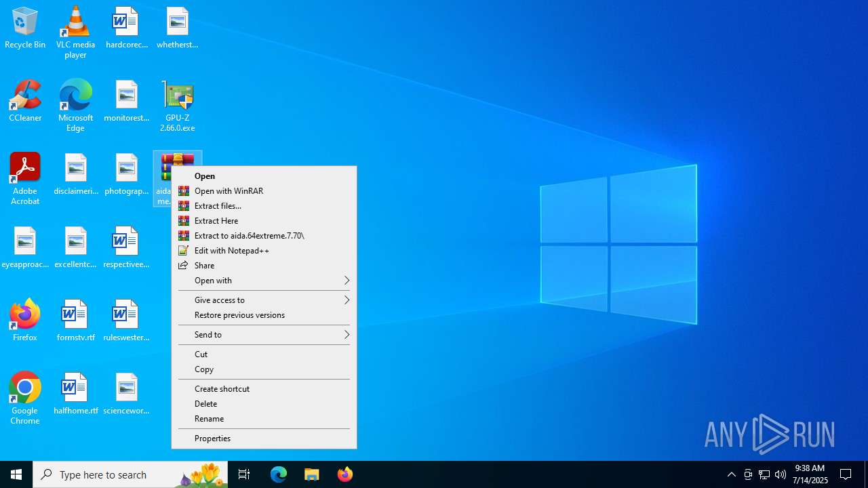868x488 pixels.
Task: Select the Adobe Acrobat desktop shortcut
Action: point(25,179)
